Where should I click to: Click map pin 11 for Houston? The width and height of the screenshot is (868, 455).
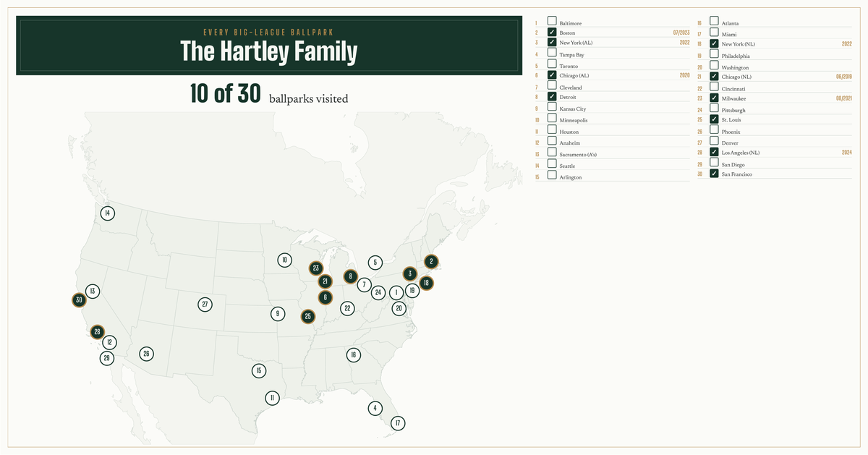(271, 398)
